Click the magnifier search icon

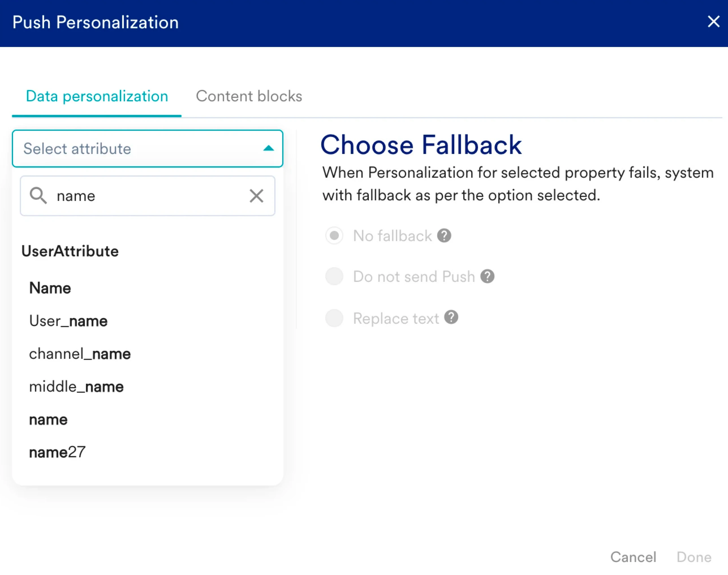coord(38,196)
